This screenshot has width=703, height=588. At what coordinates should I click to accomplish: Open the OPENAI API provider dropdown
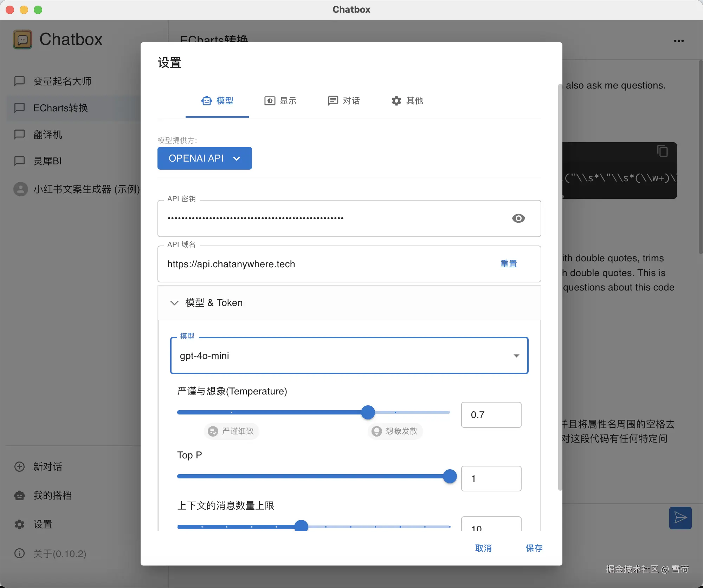point(205,158)
